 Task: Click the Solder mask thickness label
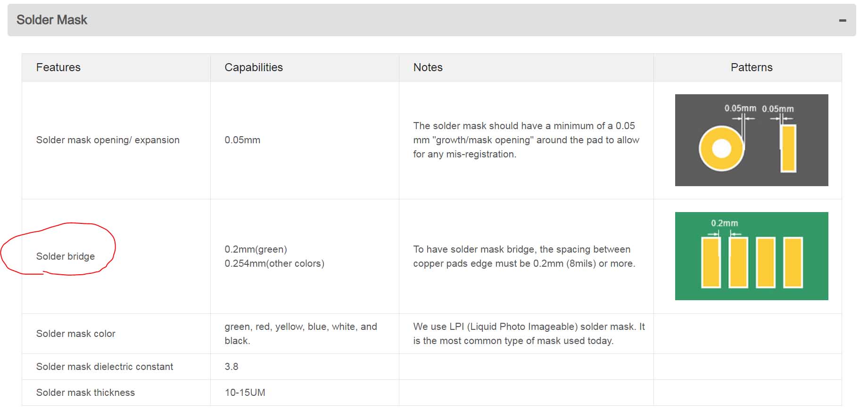85,393
